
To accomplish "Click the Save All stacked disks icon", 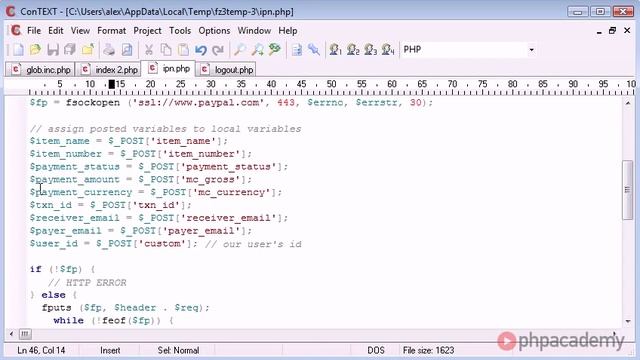I will 70,50.
